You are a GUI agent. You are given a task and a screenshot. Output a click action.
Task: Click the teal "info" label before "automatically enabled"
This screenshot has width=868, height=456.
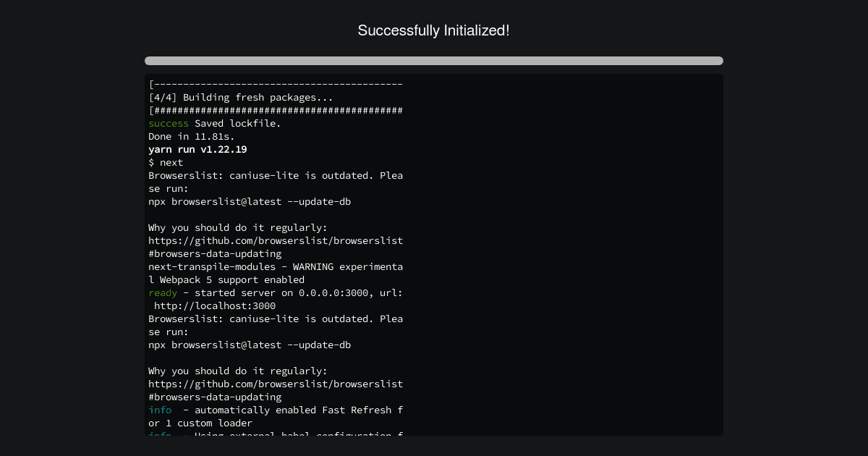coord(160,410)
